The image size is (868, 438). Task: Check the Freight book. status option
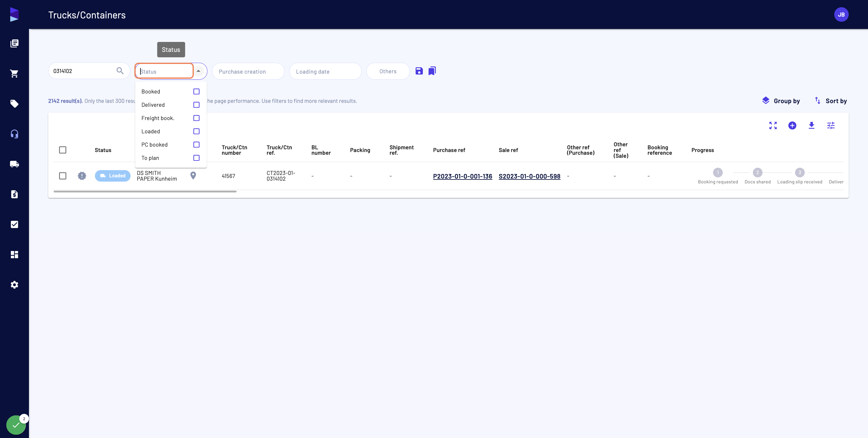[x=197, y=118]
